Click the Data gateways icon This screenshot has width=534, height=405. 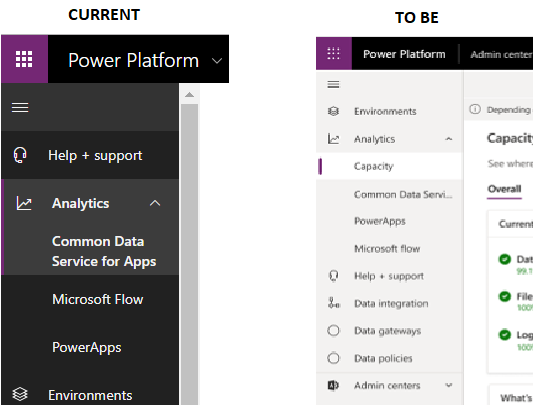[333, 330]
